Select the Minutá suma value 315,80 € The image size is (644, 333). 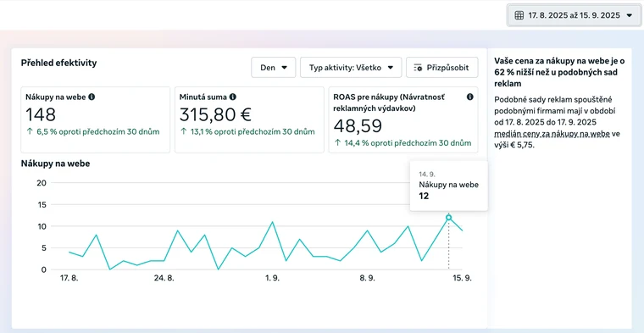(x=215, y=114)
